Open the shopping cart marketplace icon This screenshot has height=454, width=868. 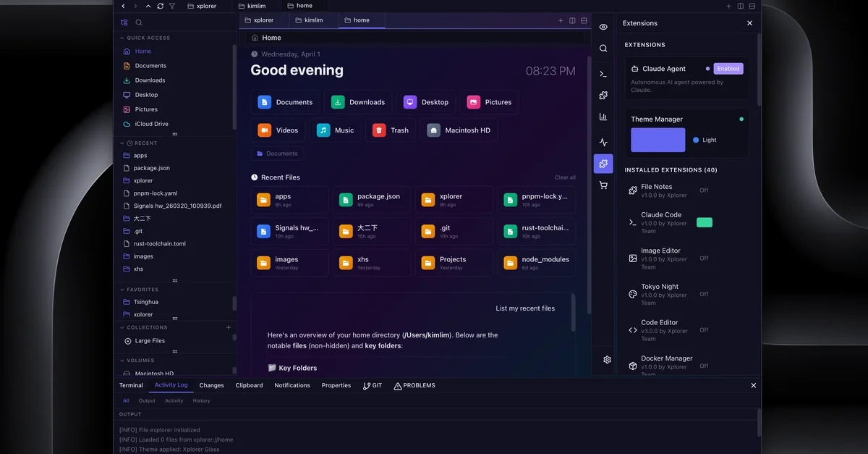(603, 185)
